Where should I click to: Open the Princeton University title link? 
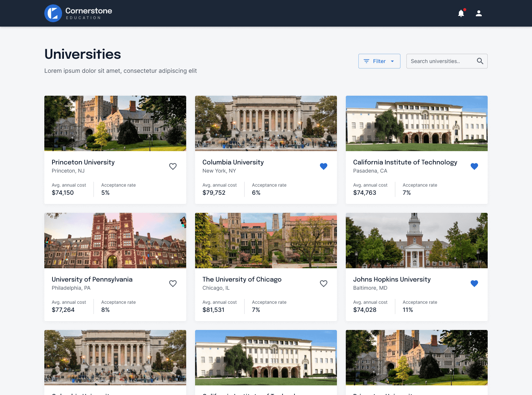(x=83, y=162)
